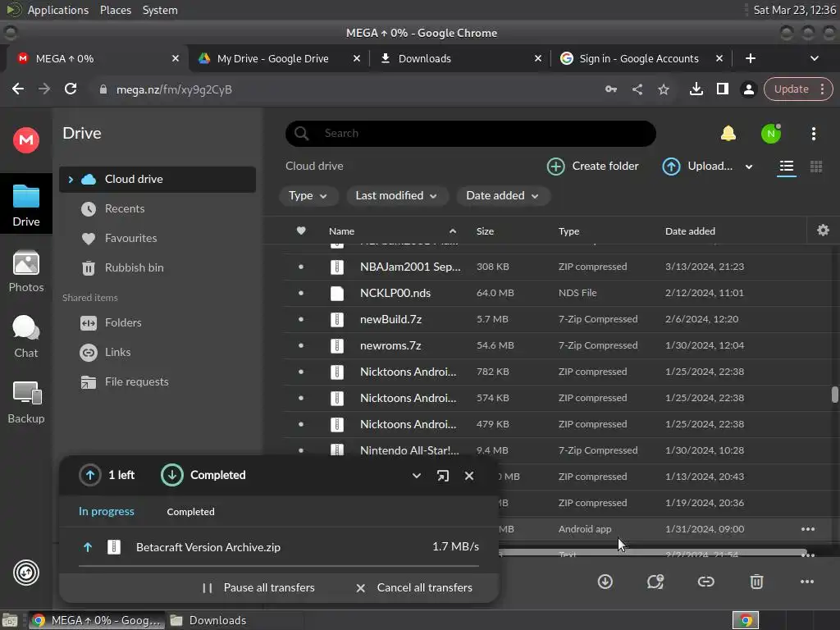This screenshot has height=630, width=840.
Task: Open the top-right three-dot menu
Action: 813,134
